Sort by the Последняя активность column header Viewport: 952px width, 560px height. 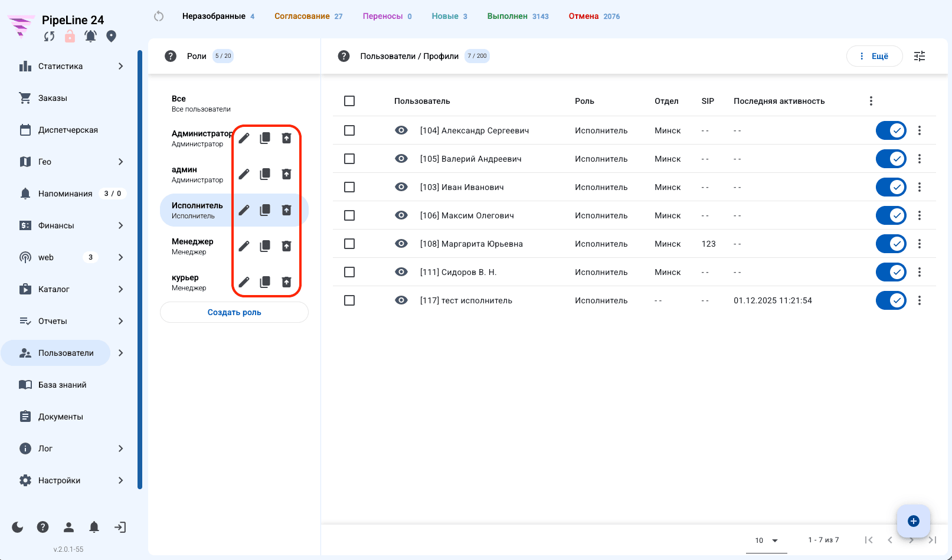[x=779, y=101]
